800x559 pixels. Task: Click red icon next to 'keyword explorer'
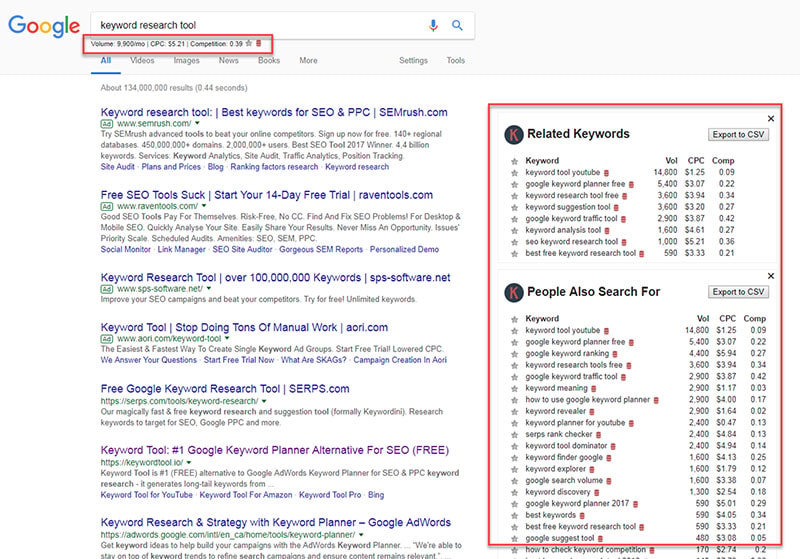tap(592, 470)
